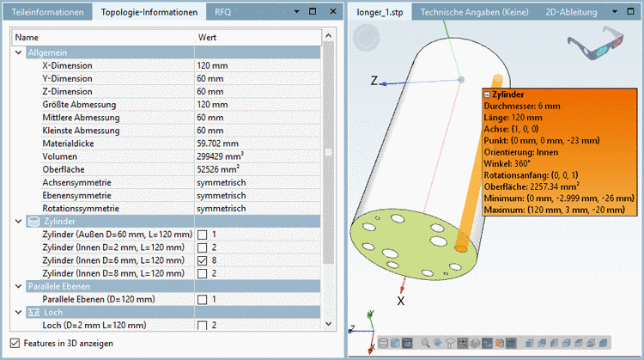Check Zylinder Außen D=60 mm checkbox
This screenshot has width=644, height=360.
(x=203, y=235)
